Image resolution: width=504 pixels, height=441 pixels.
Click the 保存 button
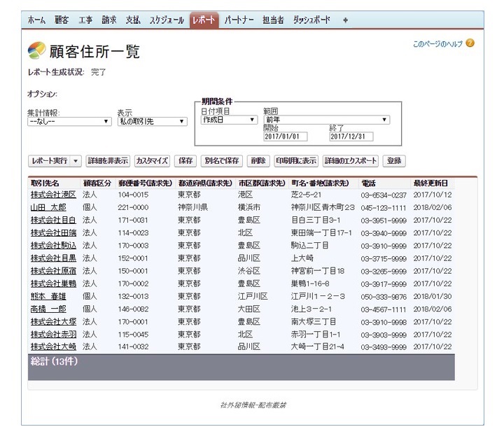point(185,161)
